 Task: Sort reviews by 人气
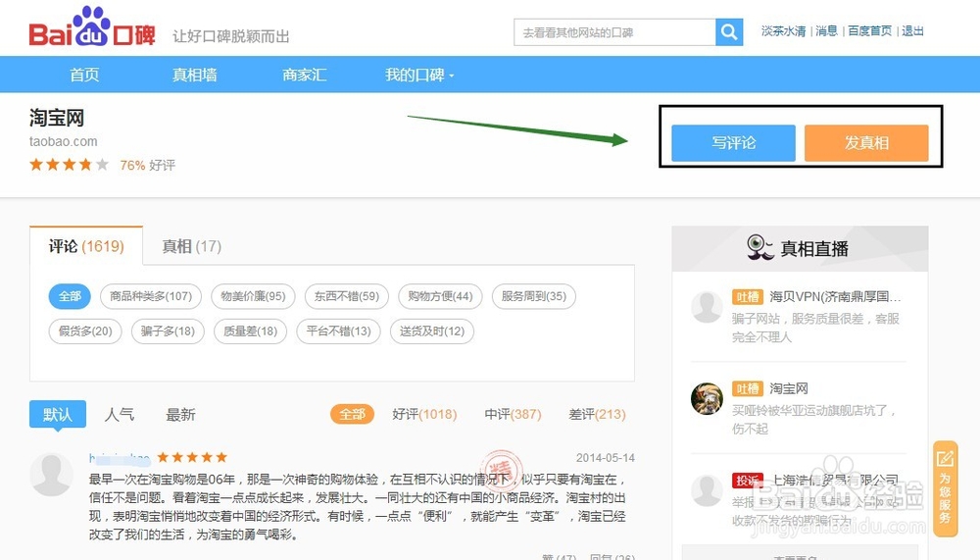(120, 414)
